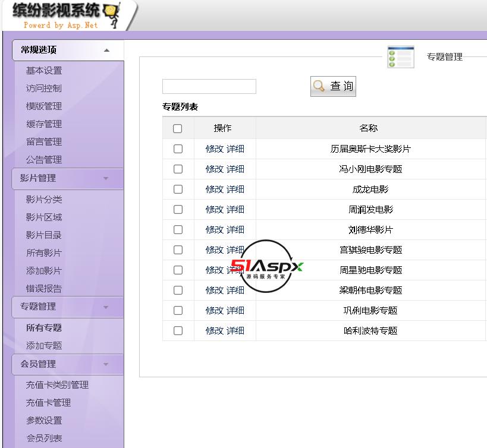
Task: Open 访问控制 in the sidebar
Action: (x=44, y=89)
